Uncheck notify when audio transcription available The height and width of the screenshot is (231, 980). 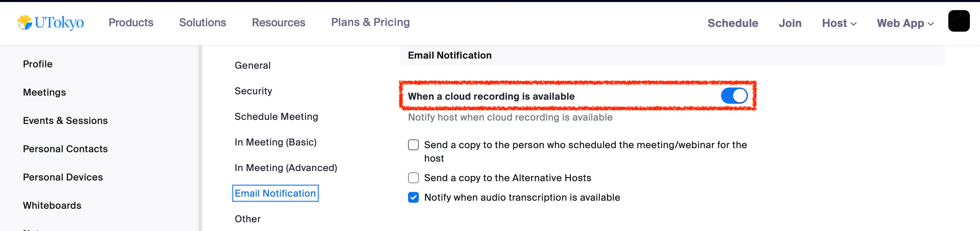413,197
